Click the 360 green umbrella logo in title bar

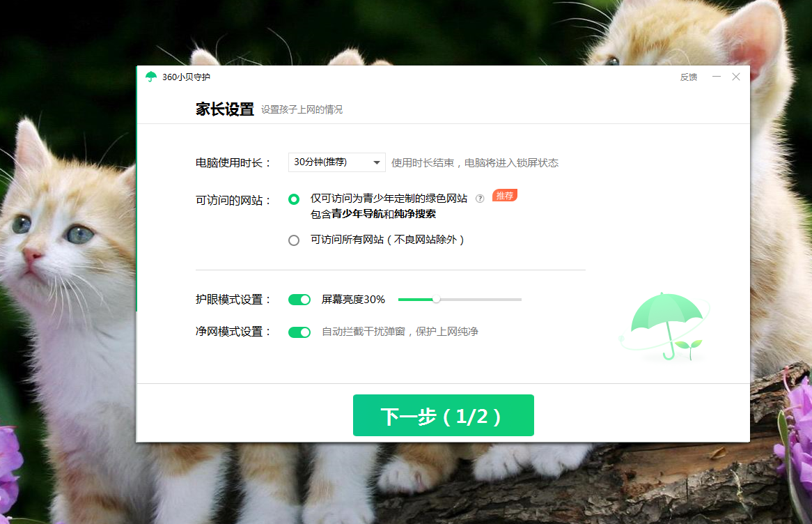tap(150, 77)
